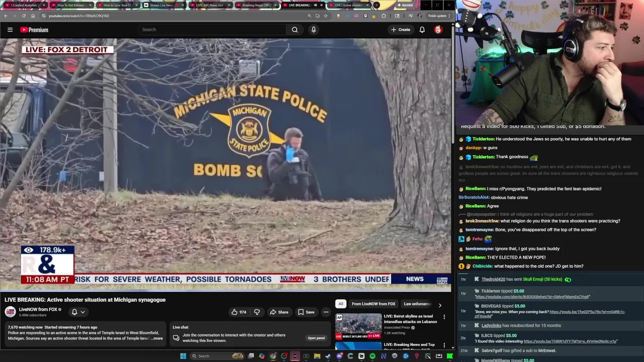Open Task View on the taskbar

(251, 356)
